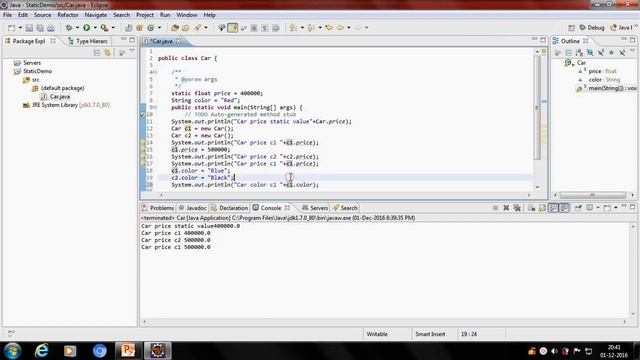The height and width of the screenshot is (360, 640).
Task: Toggle Hide Fields in Outline view
Action: [x=590, y=53]
